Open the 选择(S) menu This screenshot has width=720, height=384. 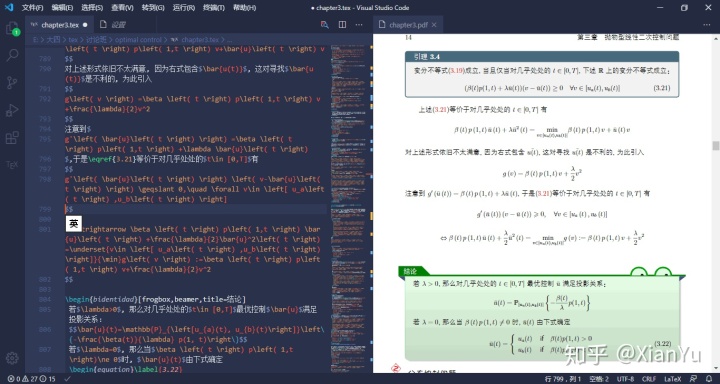[92, 8]
